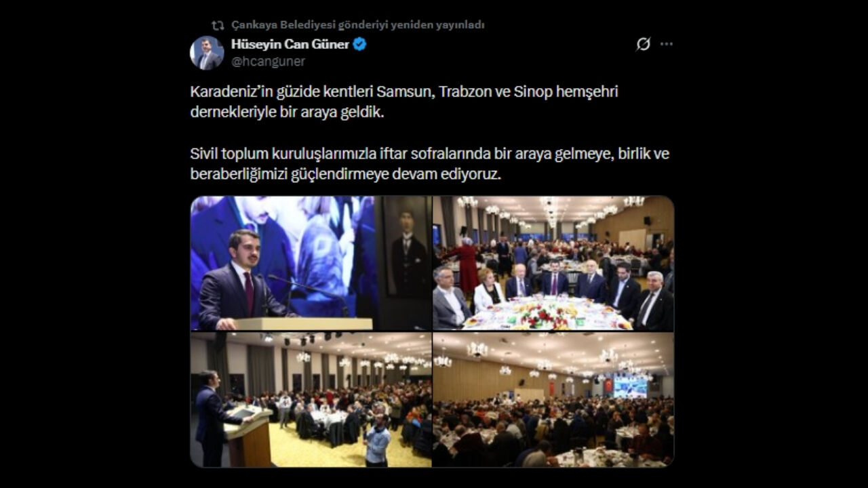Click the blue verified badge next to Güner
This screenshot has width=868, height=488.
coord(359,44)
